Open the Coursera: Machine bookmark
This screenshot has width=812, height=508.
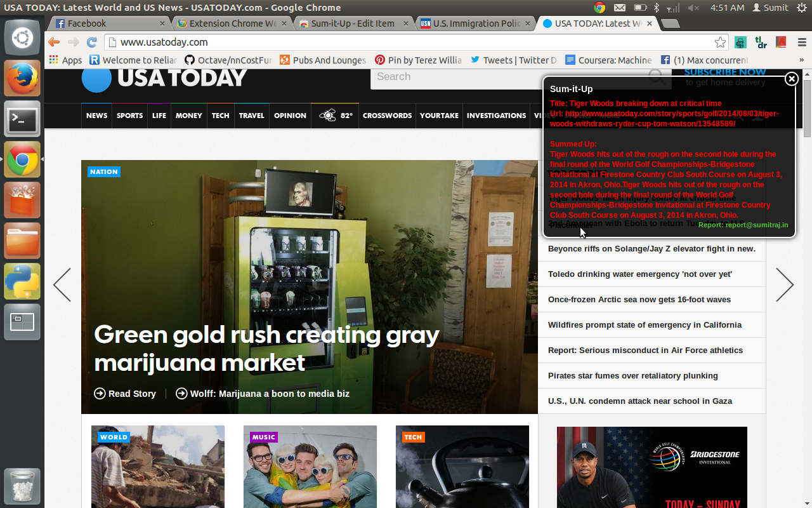609,60
